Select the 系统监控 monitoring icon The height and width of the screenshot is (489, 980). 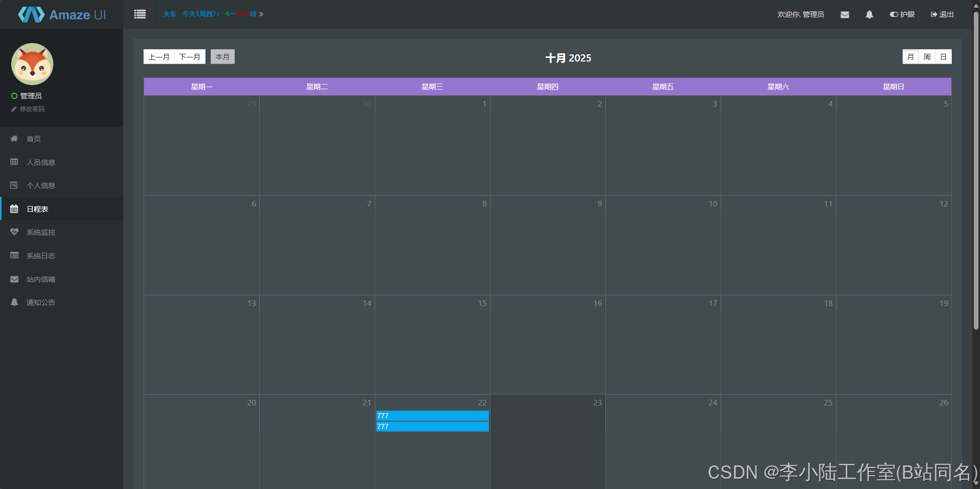click(x=14, y=232)
